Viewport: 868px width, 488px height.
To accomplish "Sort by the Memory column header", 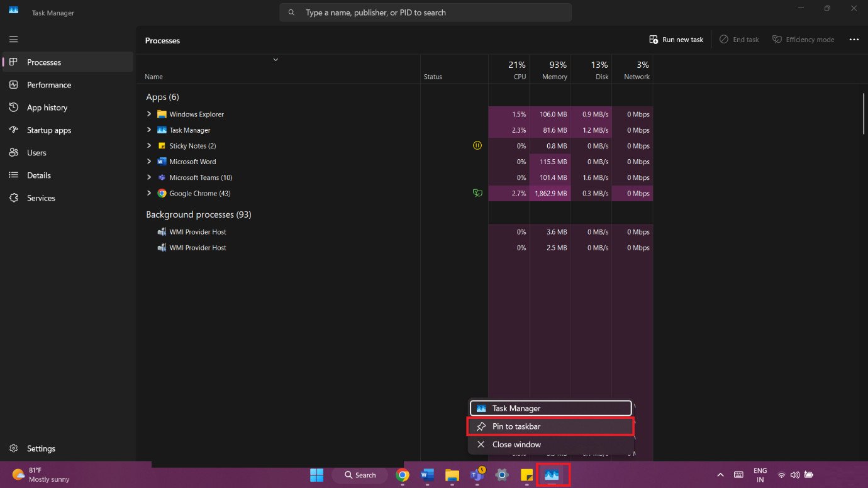I will 550,70.
